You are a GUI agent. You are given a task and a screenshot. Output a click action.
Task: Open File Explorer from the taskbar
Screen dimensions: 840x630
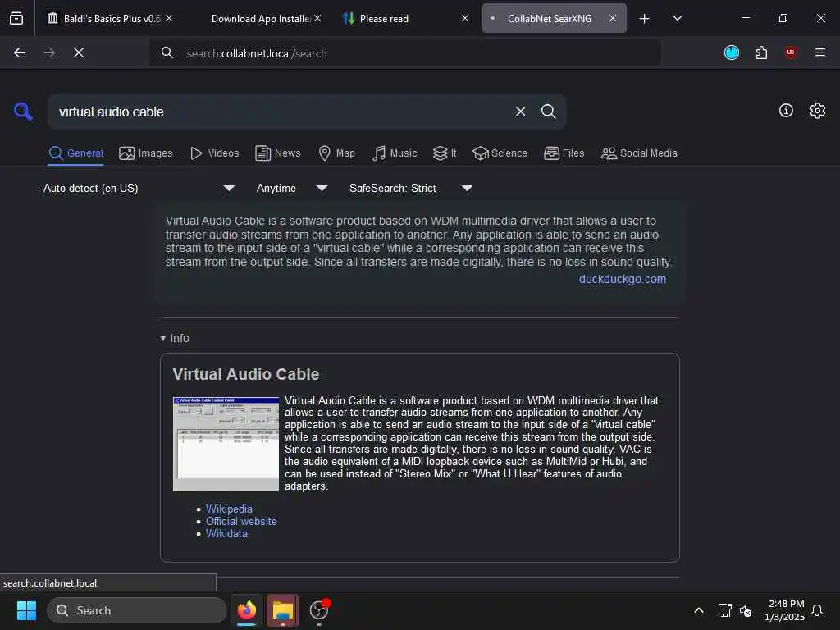[x=283, y=610]
